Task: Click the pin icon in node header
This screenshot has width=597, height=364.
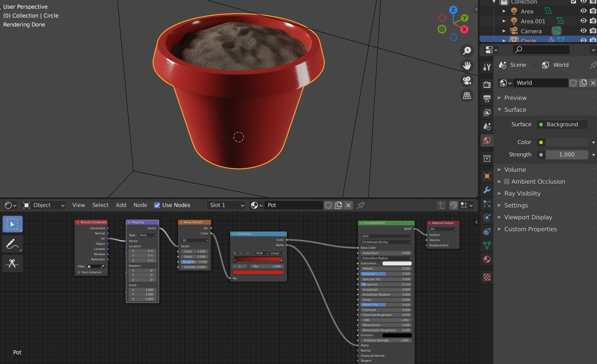Action: pyautogui.click(x=361, y=205)
